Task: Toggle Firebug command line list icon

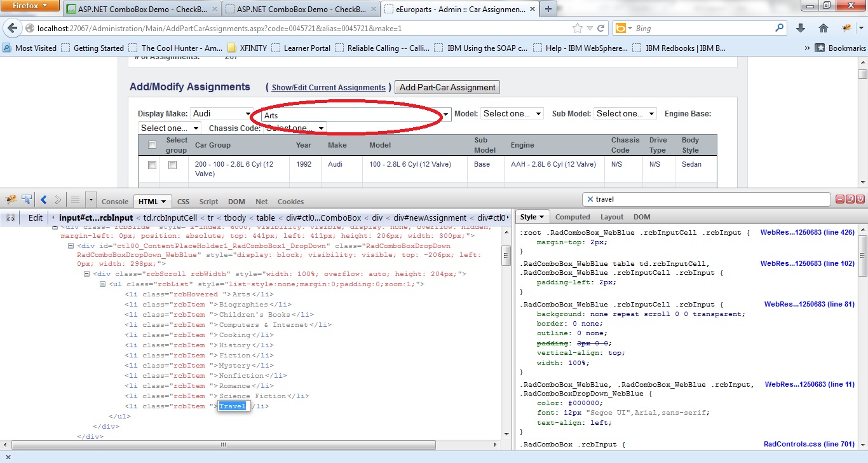Action: tap(75, 200)
